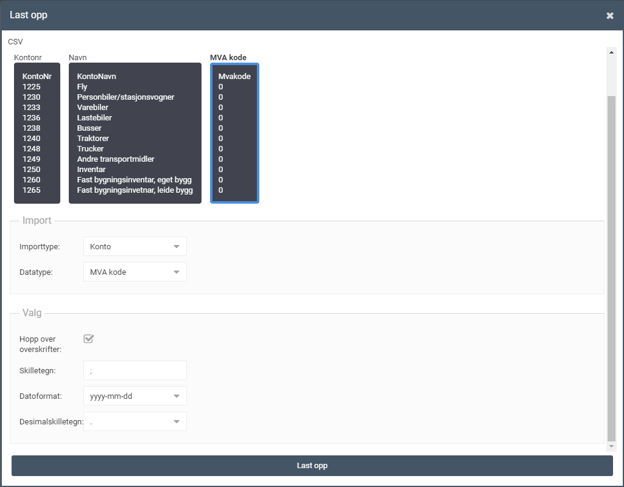Expand the Datatype MVA kode dropdown
This screenshot has height=487, width=624.
coord(135,272)
